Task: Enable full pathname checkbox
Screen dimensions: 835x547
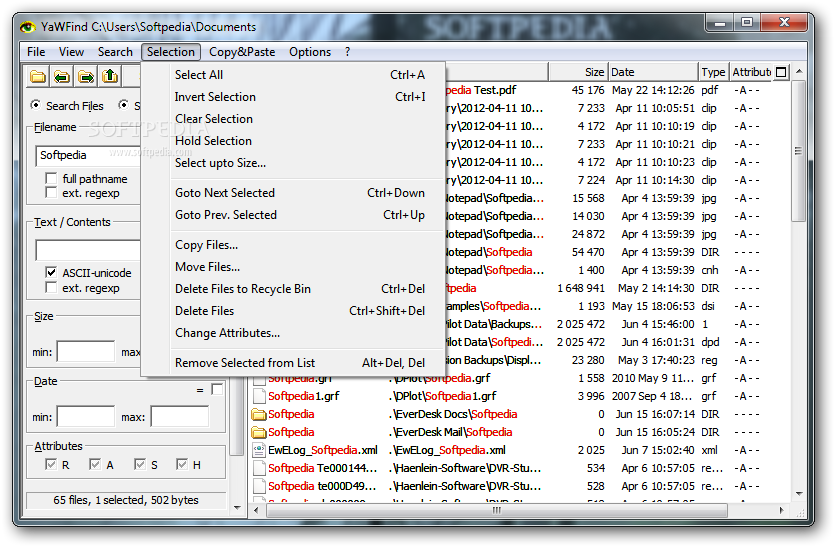Action: (x=52, y=178)
